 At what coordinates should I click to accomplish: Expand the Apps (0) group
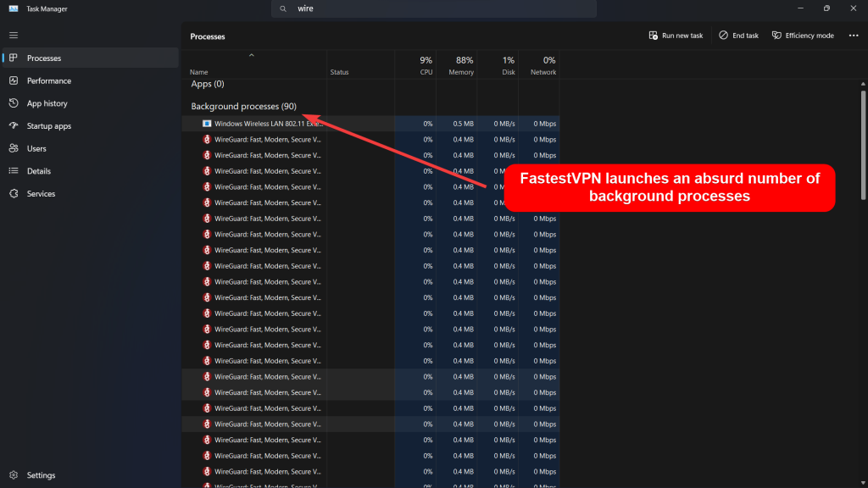(208, 84)
